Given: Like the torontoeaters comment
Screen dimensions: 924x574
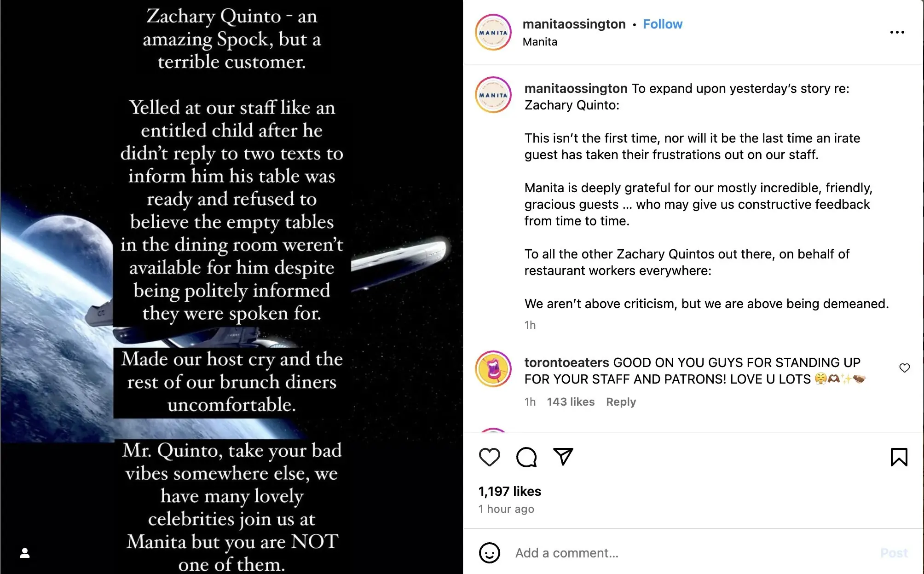Looking at the screenshot, I should click(904, 368).
